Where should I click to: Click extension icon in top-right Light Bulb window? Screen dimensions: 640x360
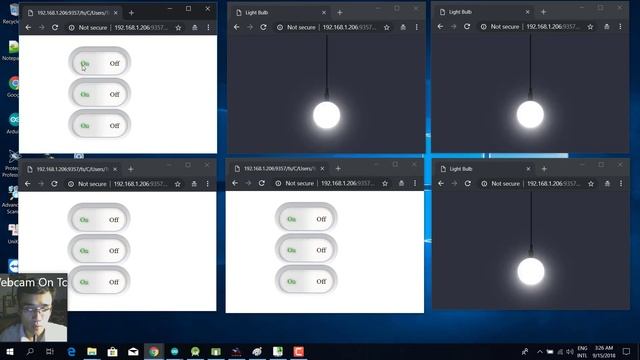(607, 27)
